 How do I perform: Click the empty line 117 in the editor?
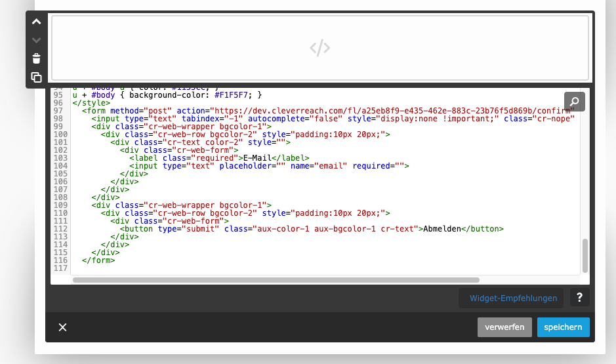(325, 268)
